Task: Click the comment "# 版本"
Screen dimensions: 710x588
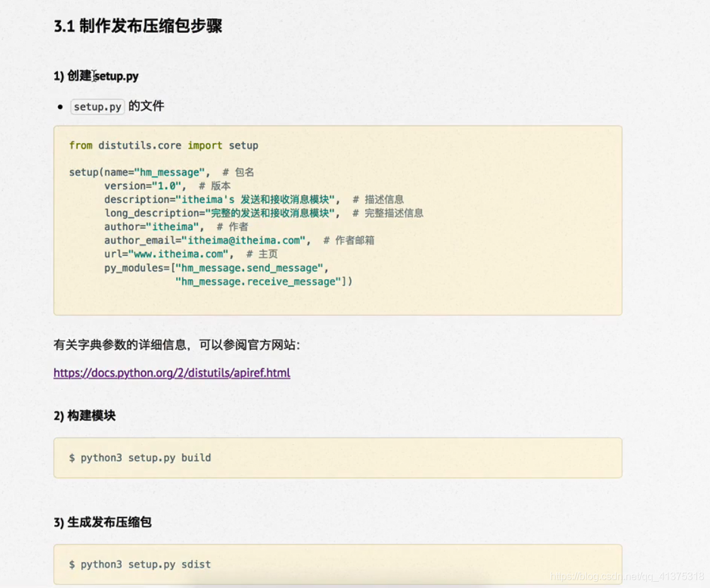Action: 214,186
